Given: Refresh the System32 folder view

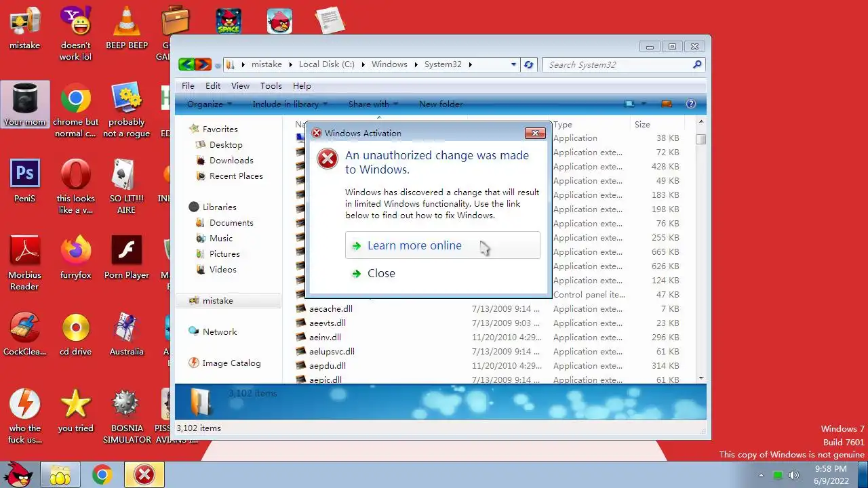Looking at the screenshot, I should [x=529, y=64].
